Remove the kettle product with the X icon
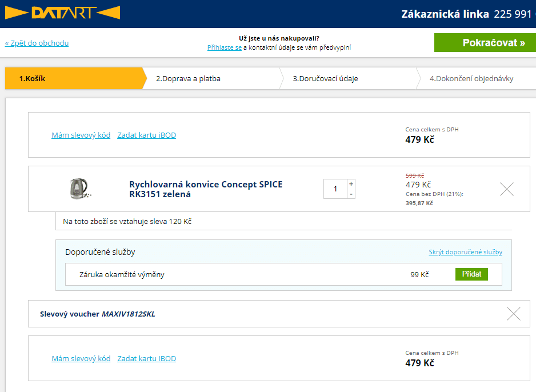 click(x=507, y=189)
